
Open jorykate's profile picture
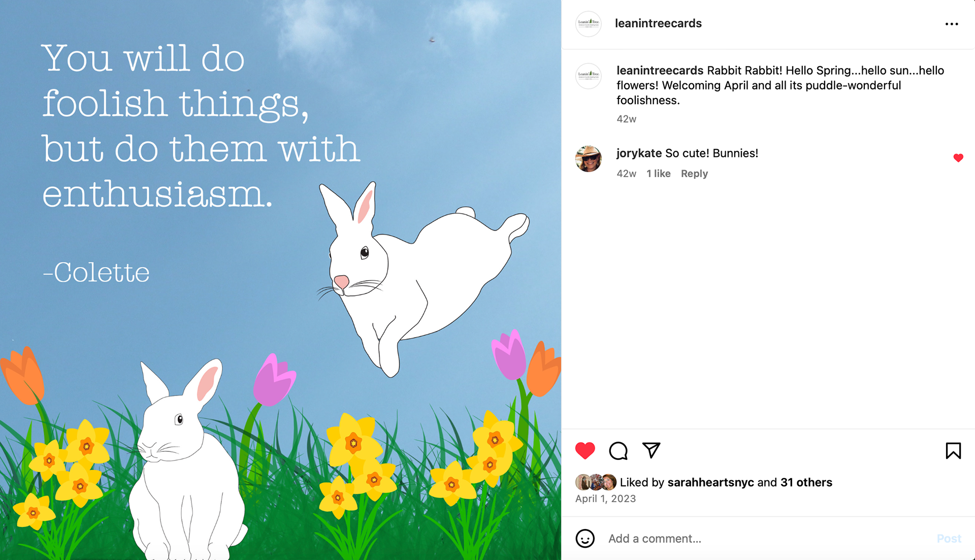coord(589,159)
